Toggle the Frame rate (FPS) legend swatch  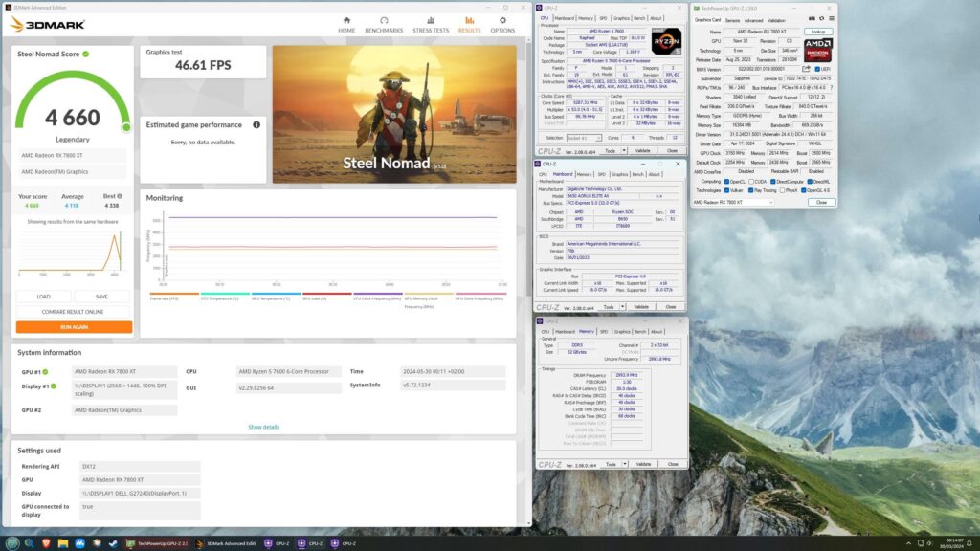[174, 293]
